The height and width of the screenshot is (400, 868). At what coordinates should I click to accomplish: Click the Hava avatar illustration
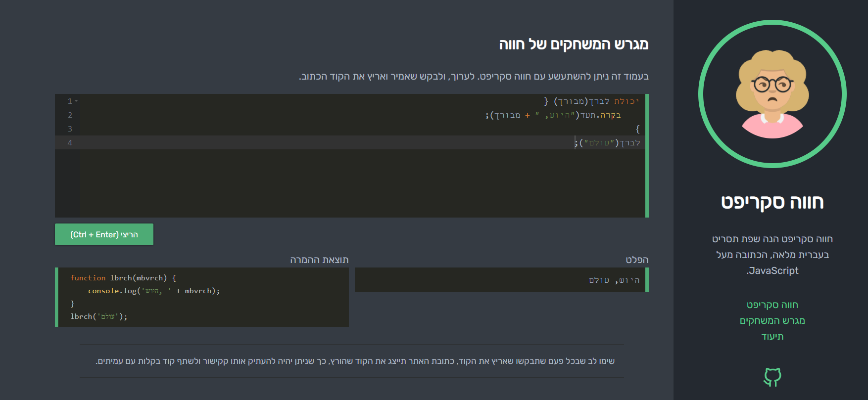click(772, 94)
